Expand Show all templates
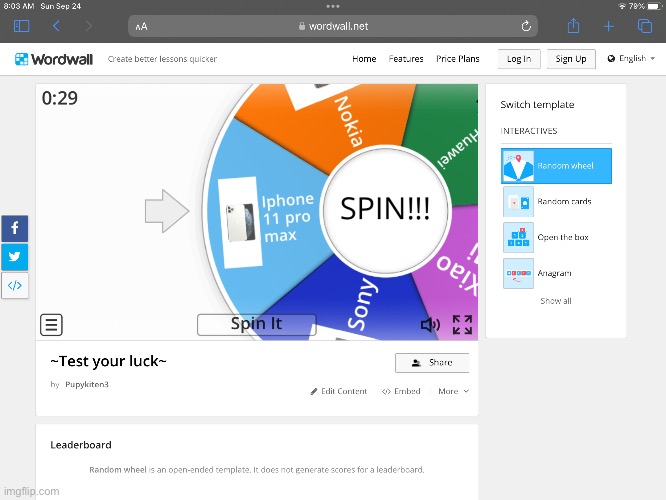Image resolution: width=666 pixels, height=500 pixels. click(x=556, y=301)
